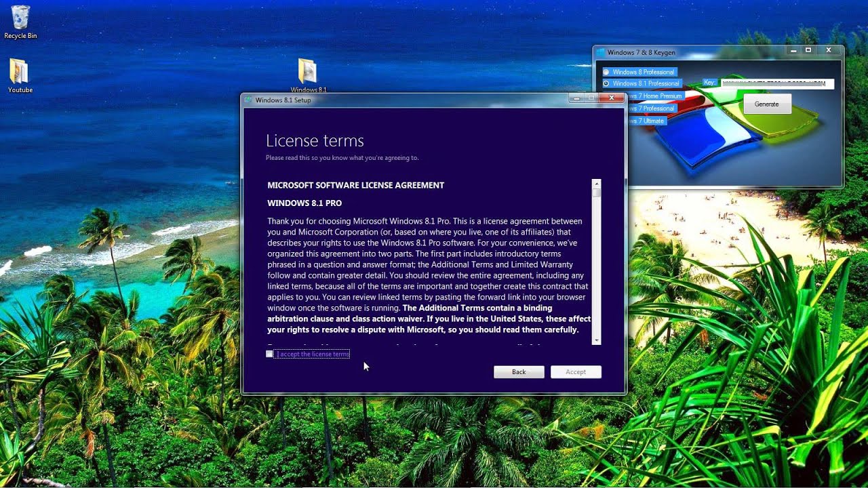Go Back in Windows 8.1 Setup
Screen dimensions: 868x488
(519, 371)
